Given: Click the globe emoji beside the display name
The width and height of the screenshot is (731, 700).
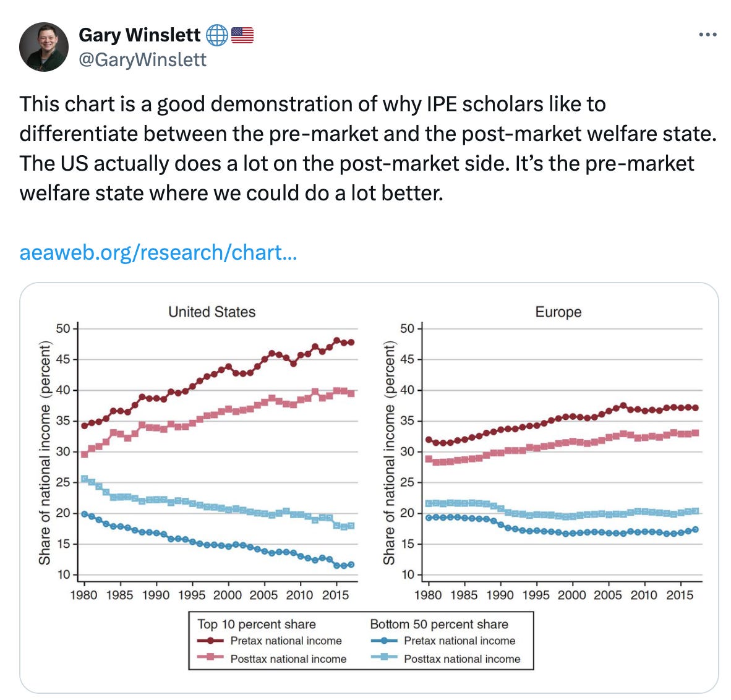Looking at the screenshot, I should pyautogui.click(x=216, y=35).
